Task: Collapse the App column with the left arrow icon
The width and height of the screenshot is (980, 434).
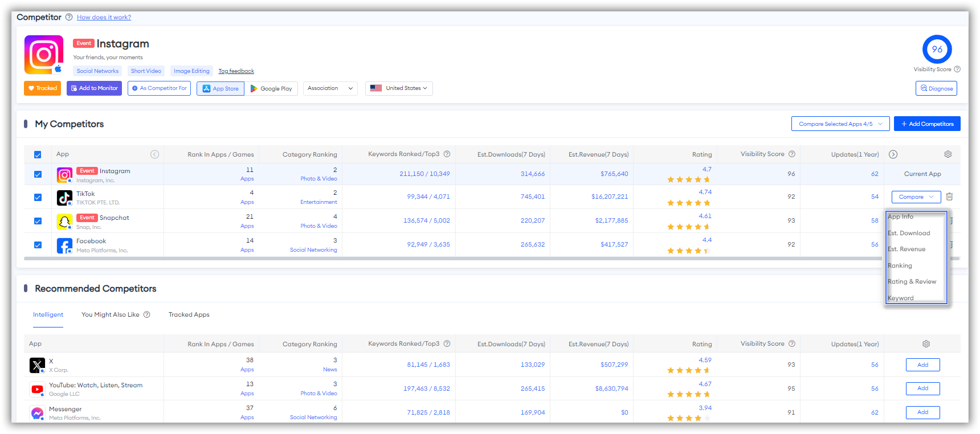Action: pyautogui.click(x=154, y=154)
